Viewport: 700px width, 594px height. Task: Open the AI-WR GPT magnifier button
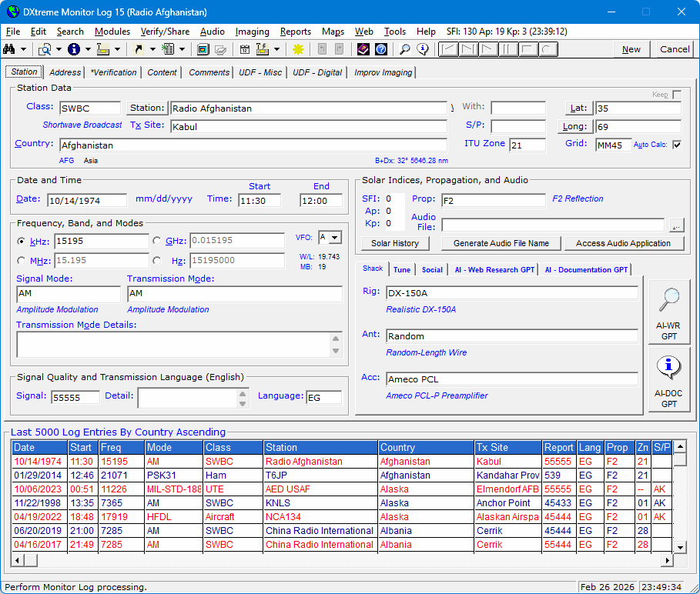[669, 312]
